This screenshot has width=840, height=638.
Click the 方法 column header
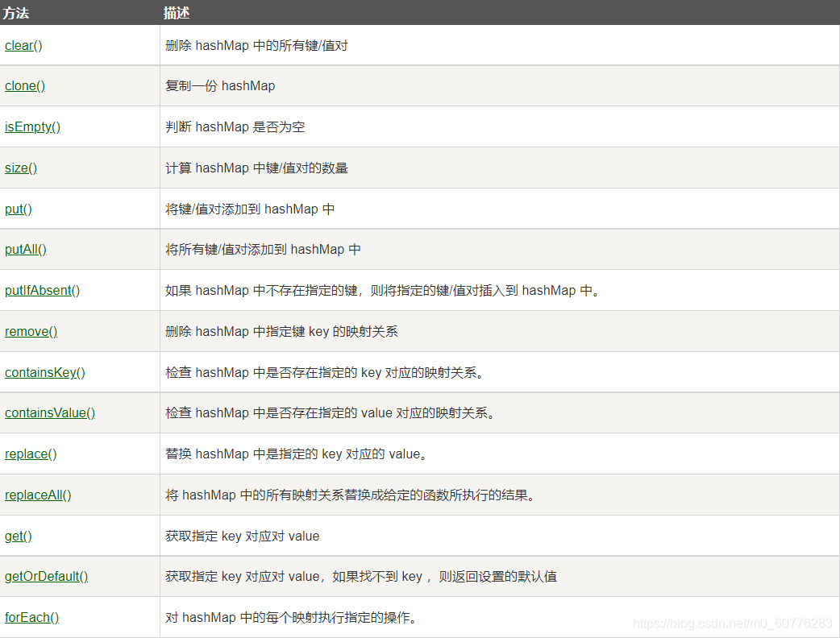[x=15, y=13]
